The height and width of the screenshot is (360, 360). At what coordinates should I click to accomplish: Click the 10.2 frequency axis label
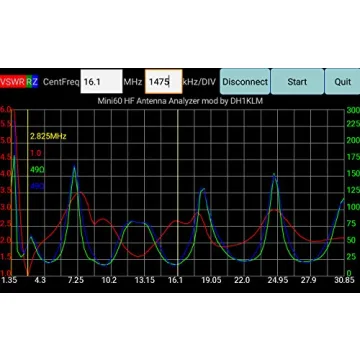click(109, 280)
